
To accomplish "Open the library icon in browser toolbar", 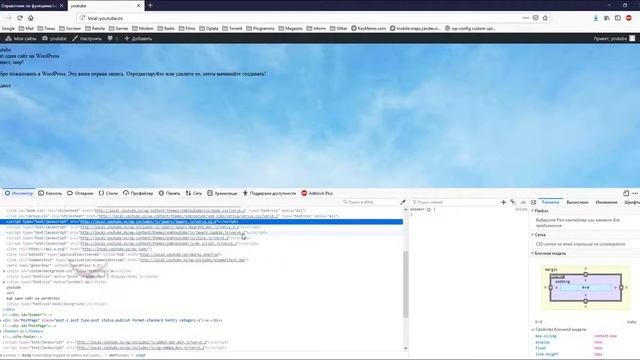I will pyautogui.click(x=607, y=18).
